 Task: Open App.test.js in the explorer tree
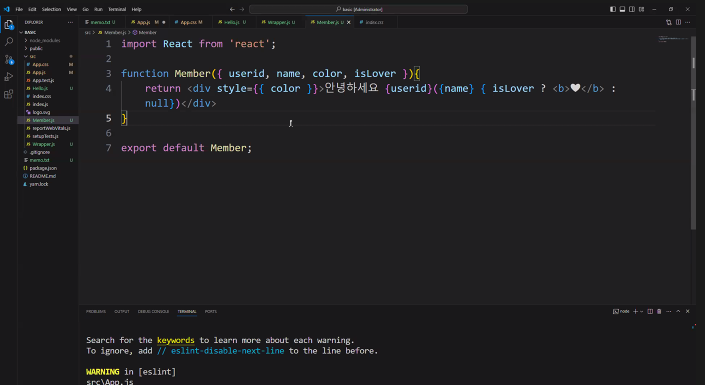43,80
